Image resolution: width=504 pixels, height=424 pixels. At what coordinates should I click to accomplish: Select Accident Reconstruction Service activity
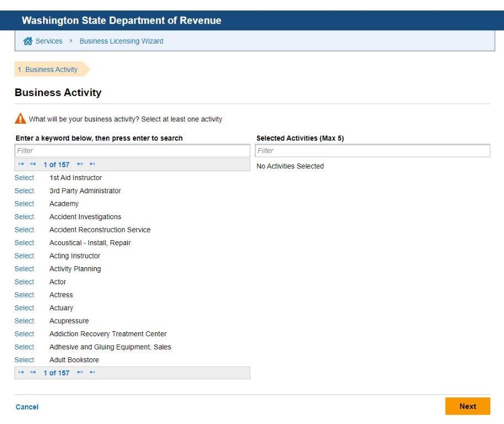coord(24,230)
